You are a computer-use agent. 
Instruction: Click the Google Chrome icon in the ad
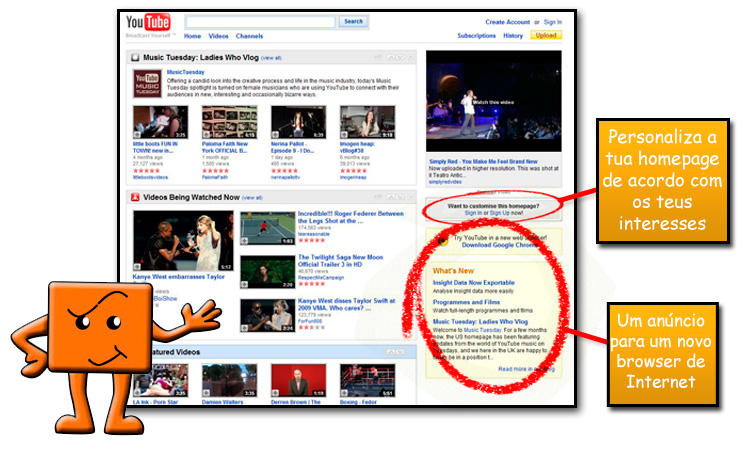[443, 241]
